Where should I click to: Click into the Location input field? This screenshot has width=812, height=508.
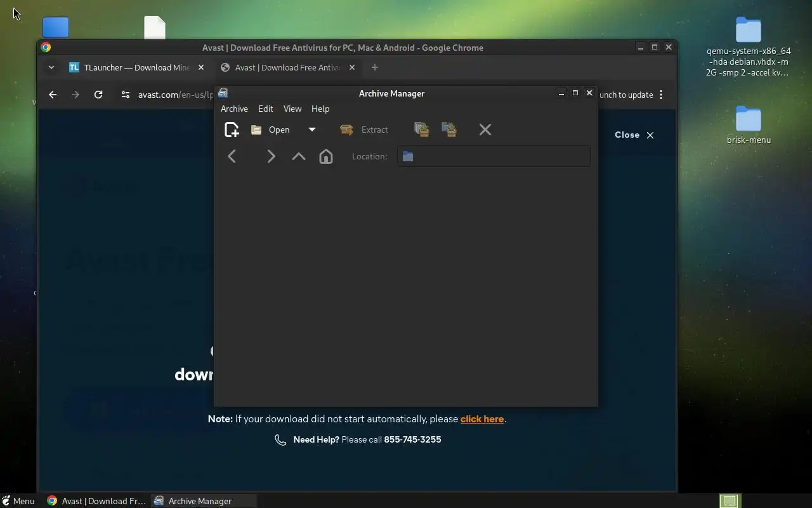(x=494, y=156)
